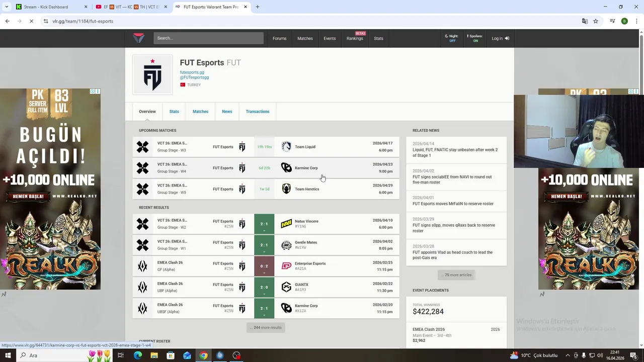Click Enterprise Esports logo in recent results
The image size is (644, 362).
(x=286, y=266)
